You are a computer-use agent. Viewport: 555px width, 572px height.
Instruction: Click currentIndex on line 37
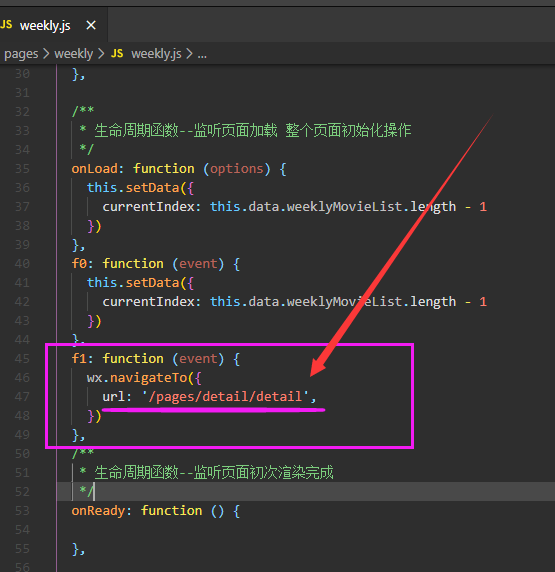pyautogui.click(x=149, y=206)
